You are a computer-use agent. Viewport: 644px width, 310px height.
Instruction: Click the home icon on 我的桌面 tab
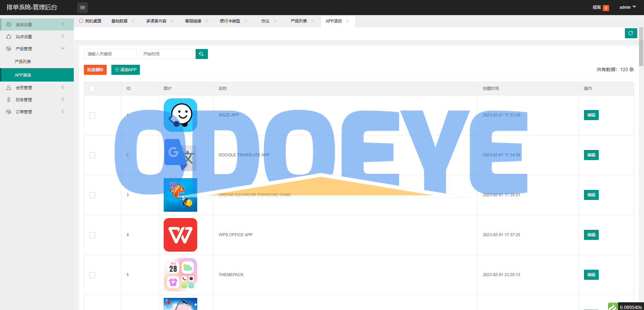[81, 21]
